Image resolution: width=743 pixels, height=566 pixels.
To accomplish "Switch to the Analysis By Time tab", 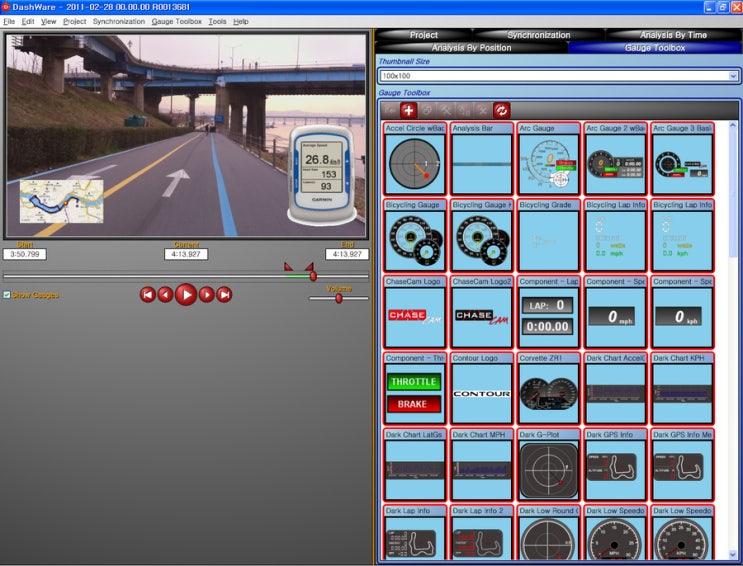I will click(x=673, y=35).
